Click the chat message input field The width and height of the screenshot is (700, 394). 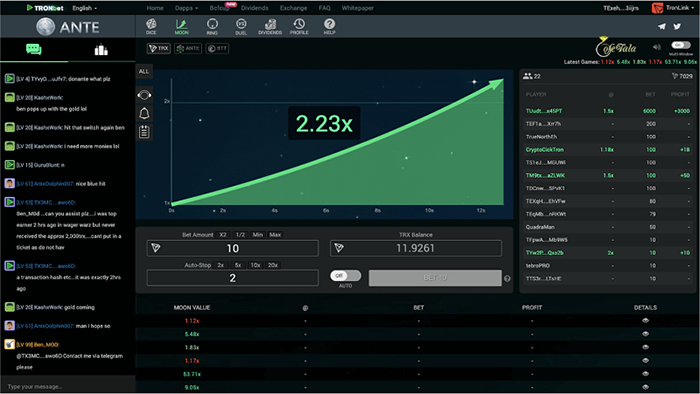[x=68, y=386]
